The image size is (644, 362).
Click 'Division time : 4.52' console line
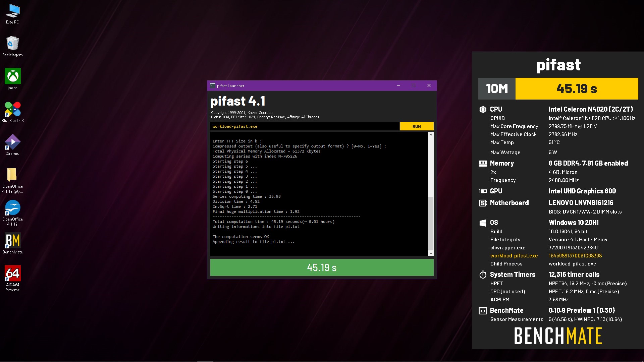tap(236, 201)
